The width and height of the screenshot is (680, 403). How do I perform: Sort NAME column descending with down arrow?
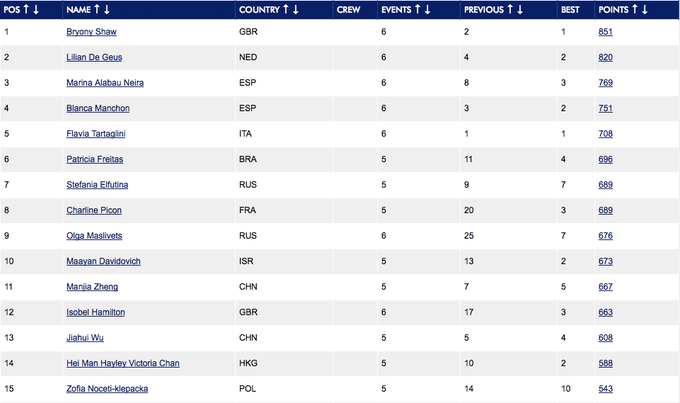(107, 10)
